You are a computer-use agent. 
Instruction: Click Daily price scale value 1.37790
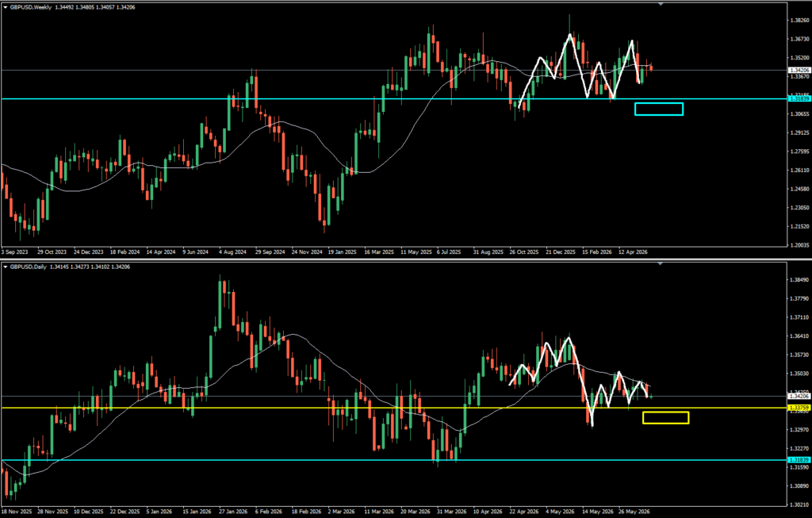tap(800, 298)
